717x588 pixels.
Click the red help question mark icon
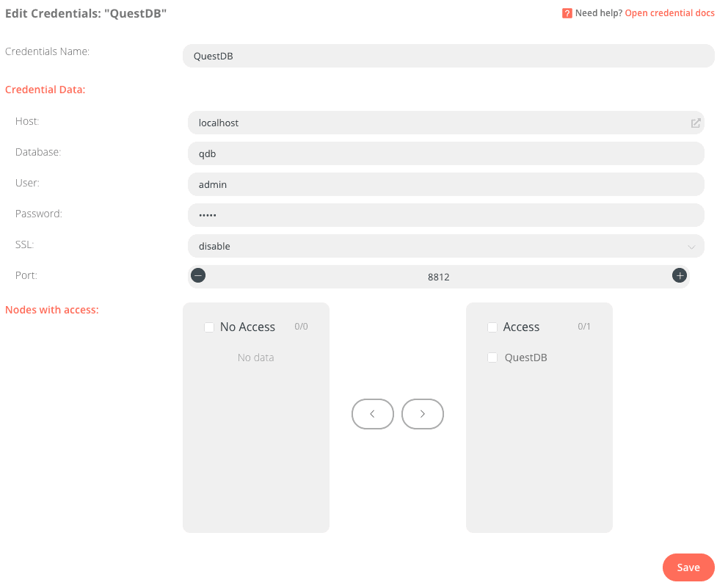(x=567, y=13)
